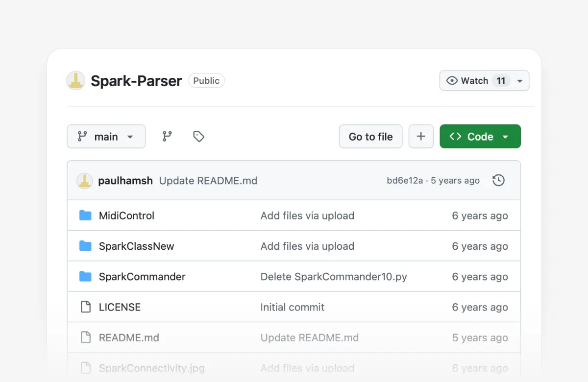
Task: Click the Spark-Parser repository avatar
Action: pos(76,80)
